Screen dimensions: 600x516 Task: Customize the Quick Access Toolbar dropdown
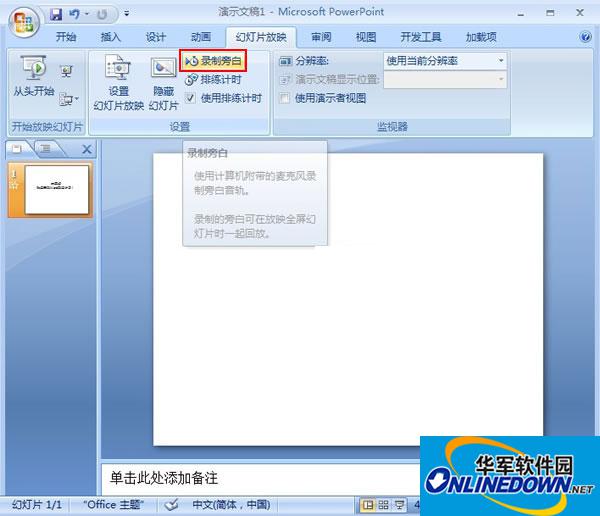(x=126, y=14)
